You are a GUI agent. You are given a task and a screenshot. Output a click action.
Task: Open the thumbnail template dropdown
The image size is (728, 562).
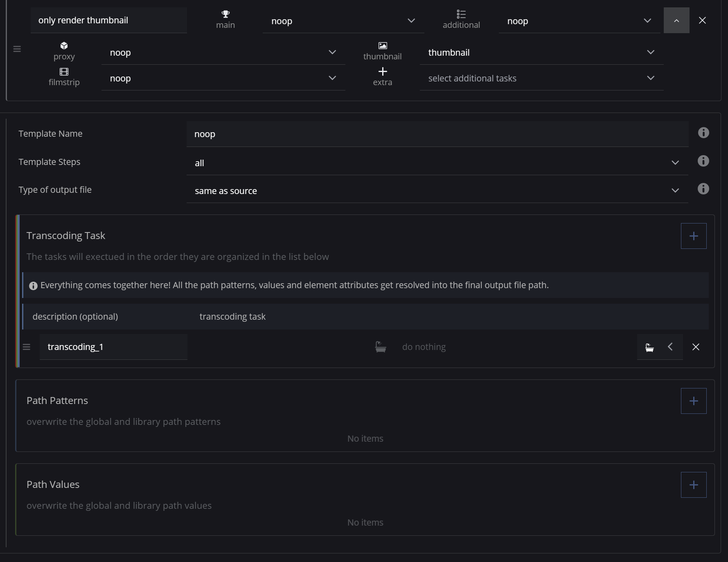point(541,53)
